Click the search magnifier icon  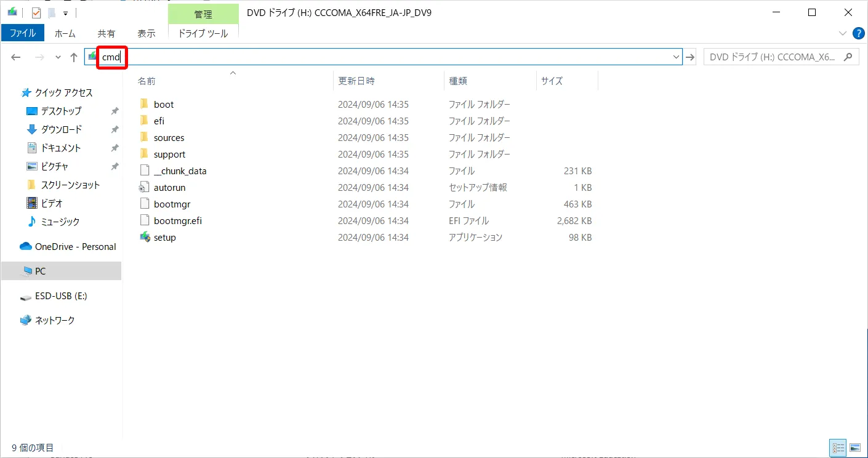pos(848,57)
